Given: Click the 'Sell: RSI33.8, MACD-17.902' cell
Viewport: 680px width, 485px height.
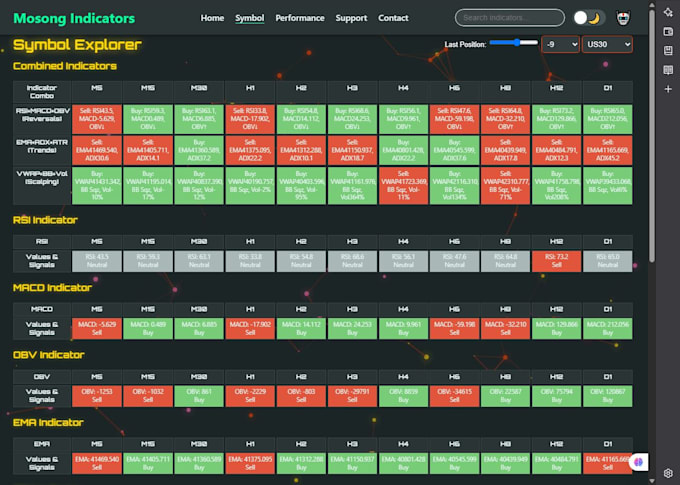Looking at the screenshot, I should tap(250, 119).
